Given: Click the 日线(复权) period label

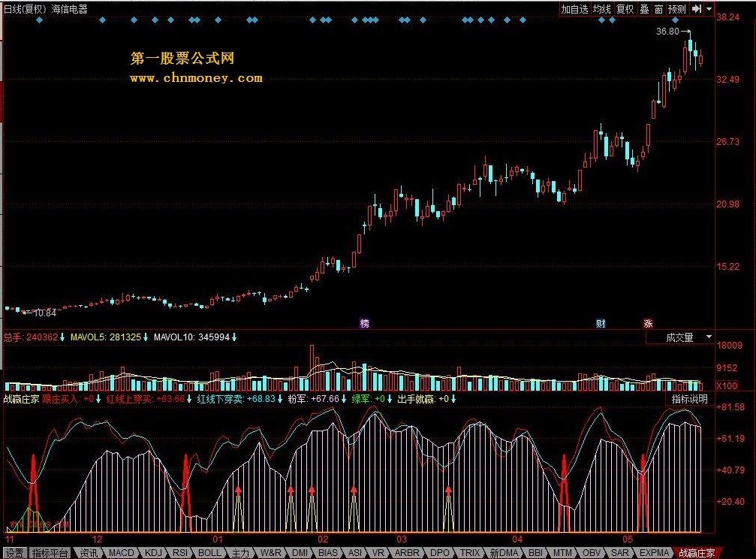Looking at the screenshot, I should [25, 9].
